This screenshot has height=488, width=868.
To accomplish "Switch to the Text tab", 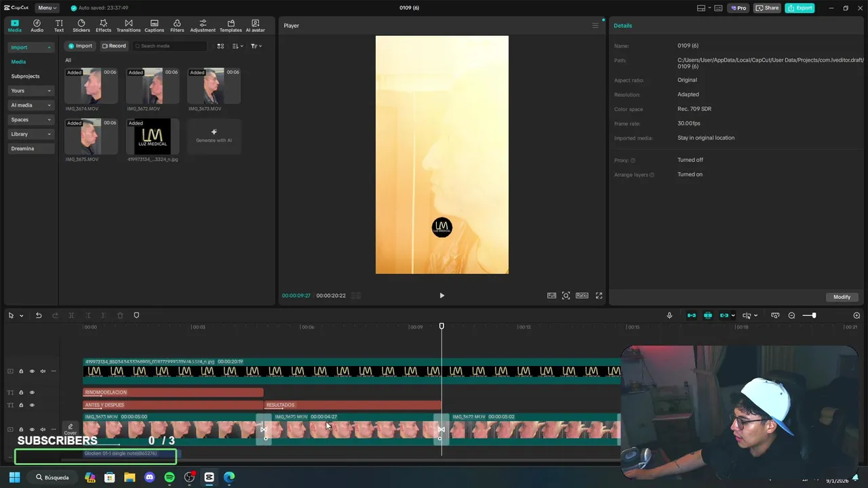I will [x=59, y=26].
